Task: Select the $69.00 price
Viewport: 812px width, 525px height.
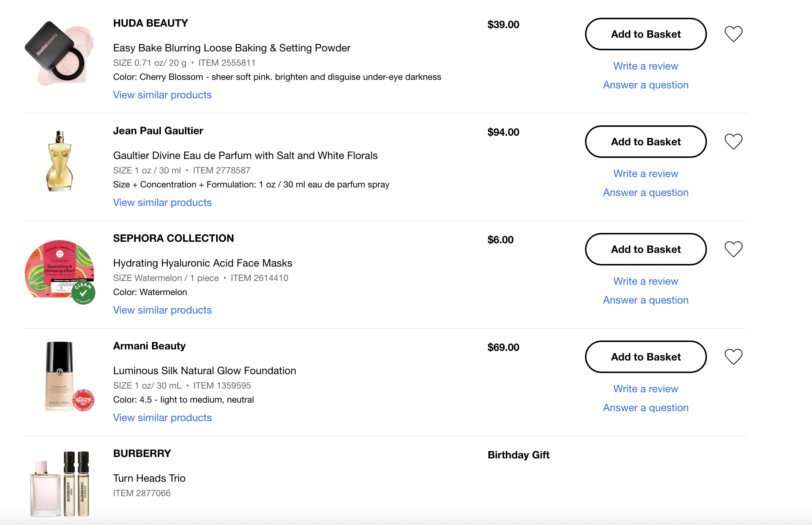Action: (x=503, y=348)
